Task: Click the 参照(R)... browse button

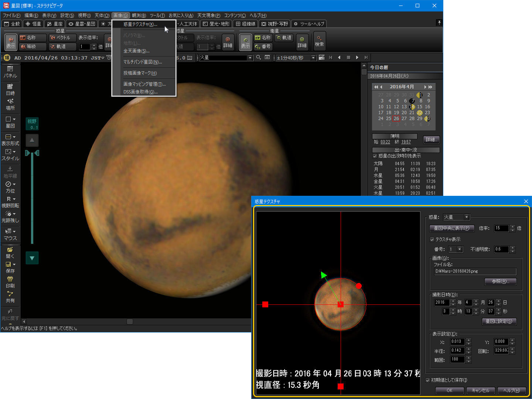Action: pos(500,282)
